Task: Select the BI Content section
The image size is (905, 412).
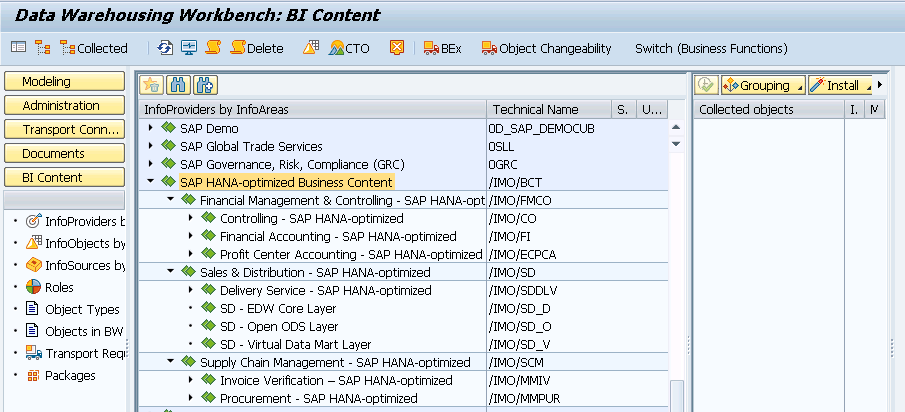Action: point(64,177)
